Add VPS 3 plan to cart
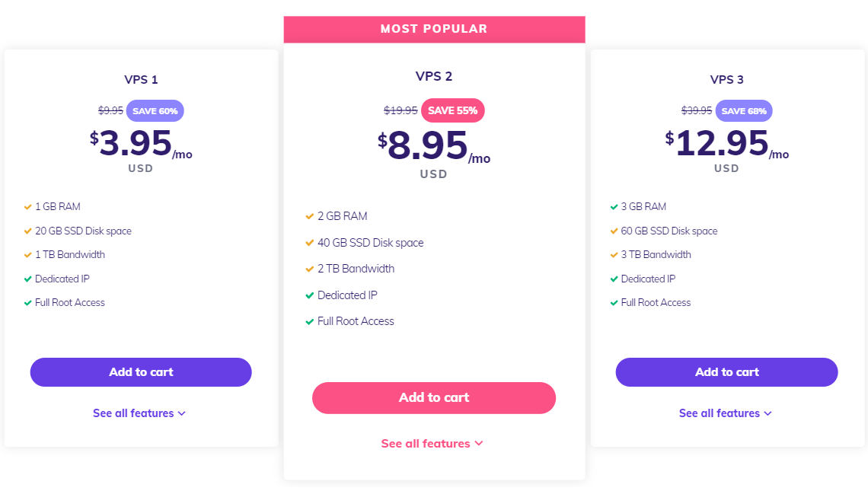The height and width of the screenshot is (494, 868). (x=727, y=372)
